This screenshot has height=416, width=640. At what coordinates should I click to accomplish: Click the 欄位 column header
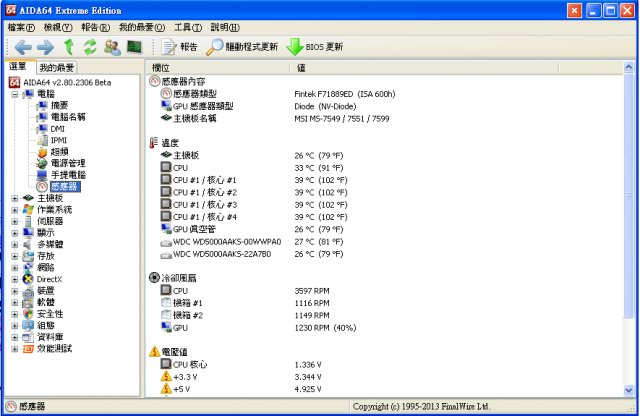point(218,68)
